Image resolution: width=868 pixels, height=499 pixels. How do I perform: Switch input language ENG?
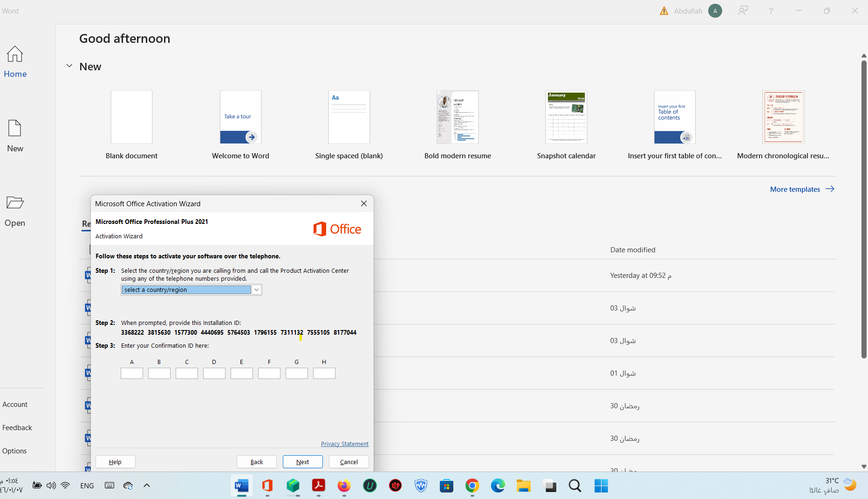[x=87, y=486]
